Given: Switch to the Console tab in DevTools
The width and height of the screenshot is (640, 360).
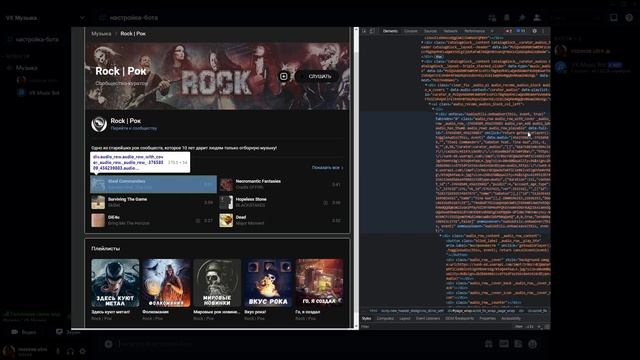Looking at the screenshot, I should point(411,31).
